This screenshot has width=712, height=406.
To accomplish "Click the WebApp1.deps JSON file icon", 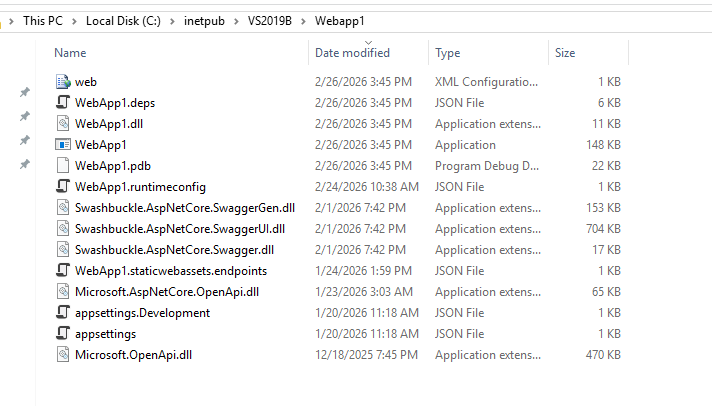I will [x=63, y=103].
